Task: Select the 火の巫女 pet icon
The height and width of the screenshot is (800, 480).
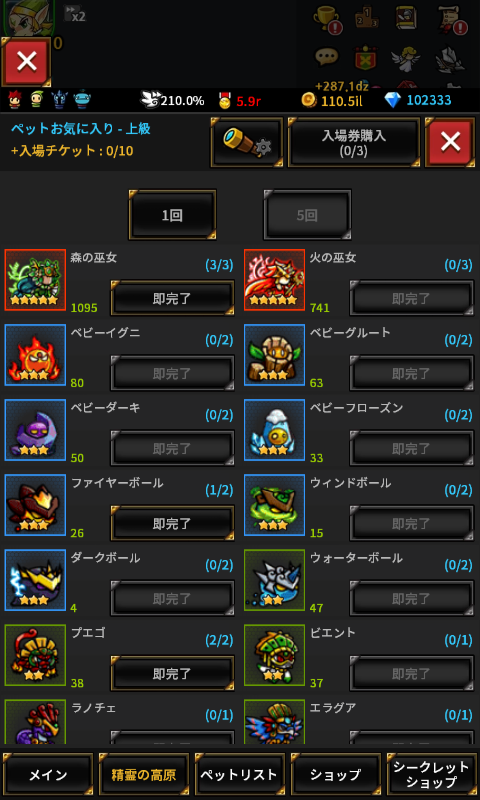Action: (274, 280)
